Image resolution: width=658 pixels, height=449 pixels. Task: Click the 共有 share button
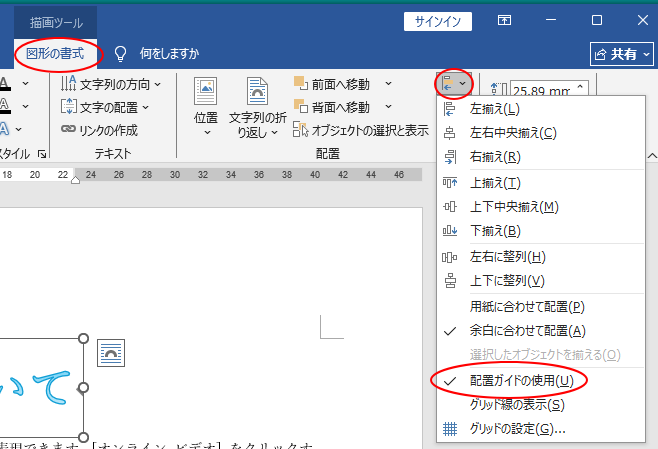pyautogui.click(x=621, y=54)
